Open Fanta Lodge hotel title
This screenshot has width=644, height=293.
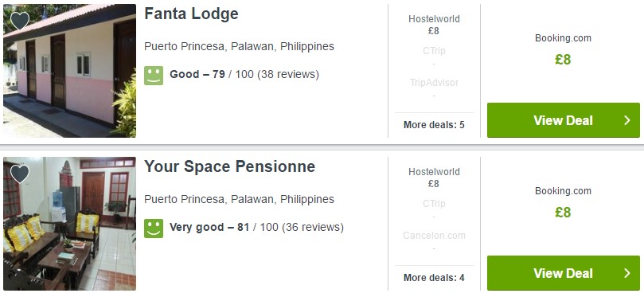[191, 14]
